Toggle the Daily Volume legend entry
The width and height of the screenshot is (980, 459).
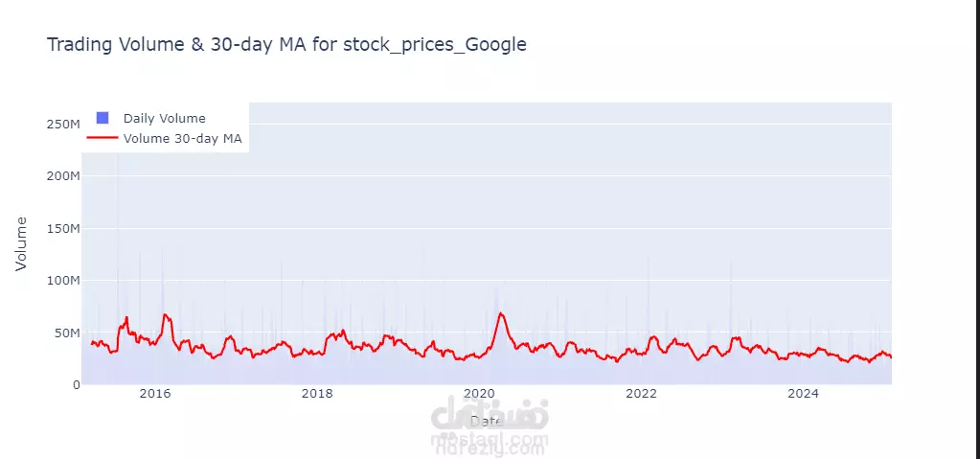pyautogui.click(x=164, y=118)
